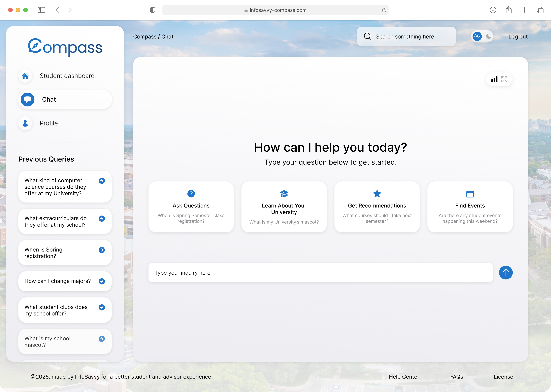Show browser tab overview

[540, 10]
